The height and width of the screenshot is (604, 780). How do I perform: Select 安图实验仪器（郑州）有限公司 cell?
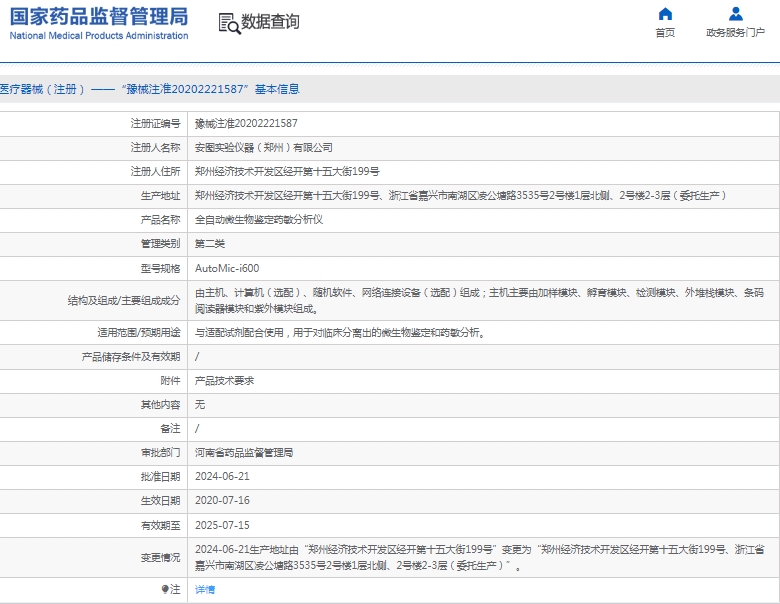(x=264, y=148)
